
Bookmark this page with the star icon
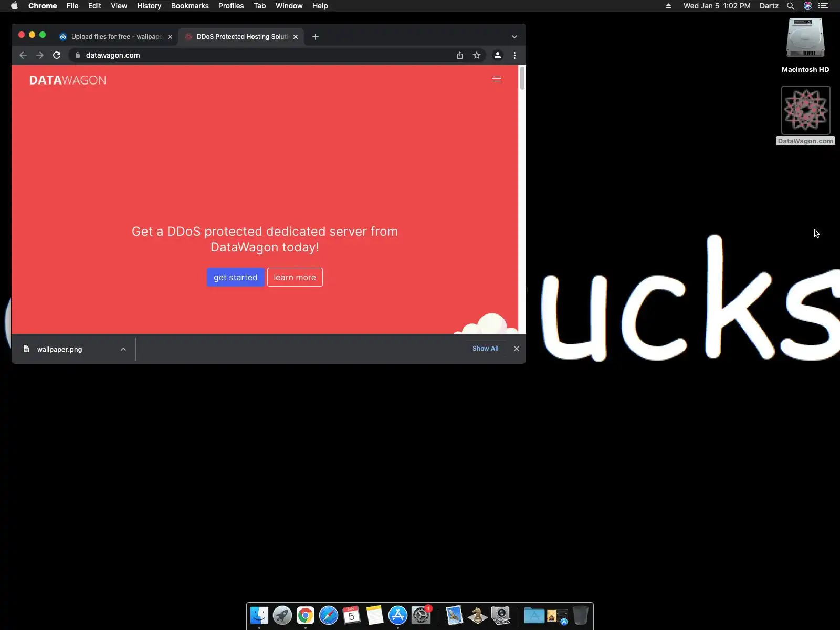coord(477,55)
